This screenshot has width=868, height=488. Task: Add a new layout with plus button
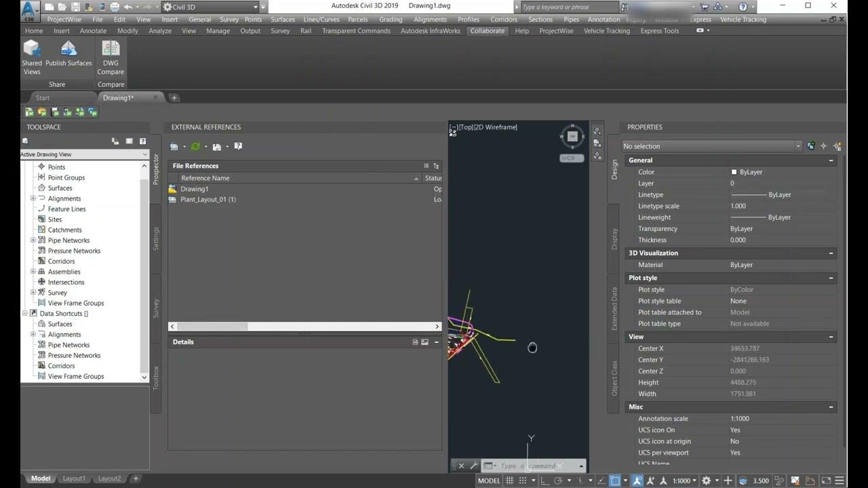[136, 479]
